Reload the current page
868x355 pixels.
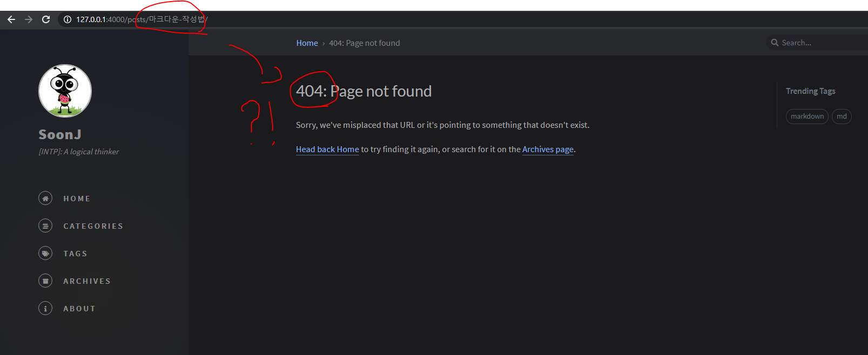click(46, 19)
